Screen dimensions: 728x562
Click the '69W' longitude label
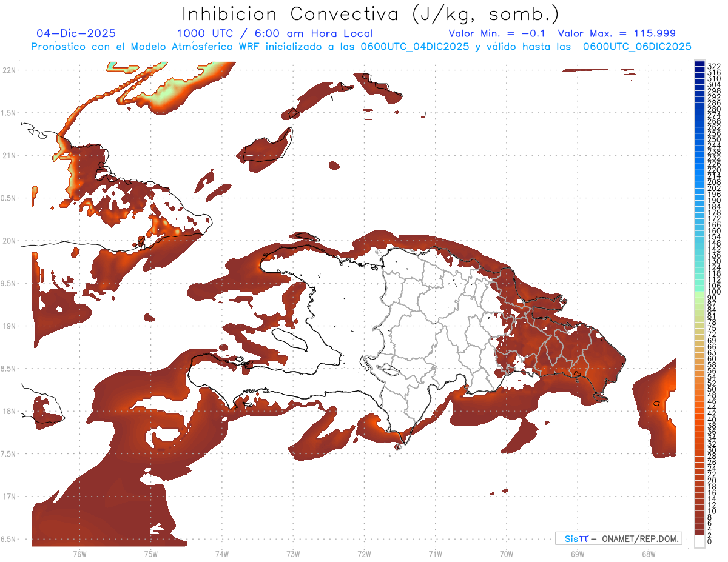pos(577,554)
